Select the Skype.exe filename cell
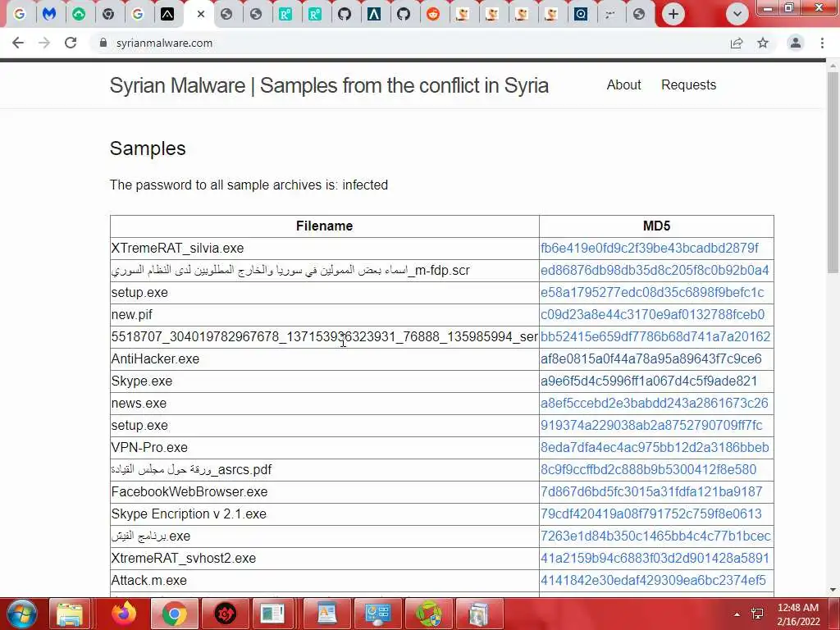840x630 pixels. tap(325, 381)
